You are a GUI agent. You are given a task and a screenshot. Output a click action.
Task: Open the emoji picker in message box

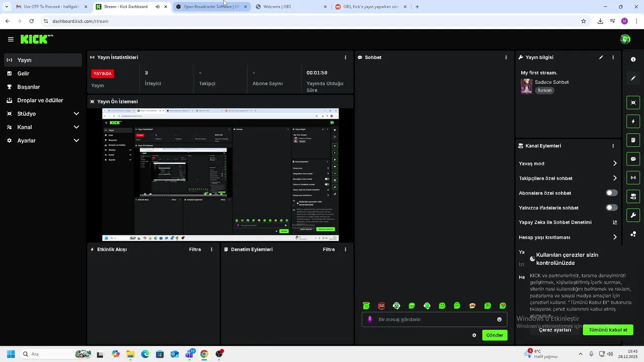pyautogui.click(x=499, y=319)
